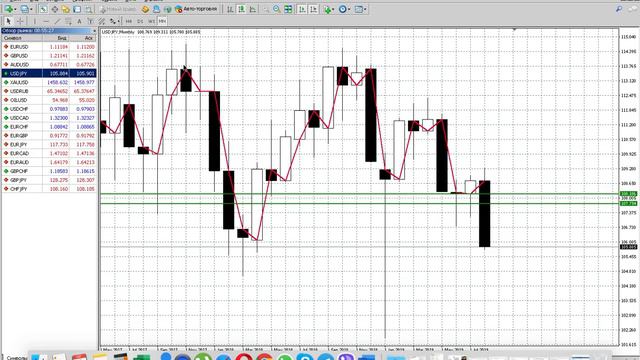
Task: Toggle the Auto-trading button
Action: pyautogui.click(x=196, y=9)
